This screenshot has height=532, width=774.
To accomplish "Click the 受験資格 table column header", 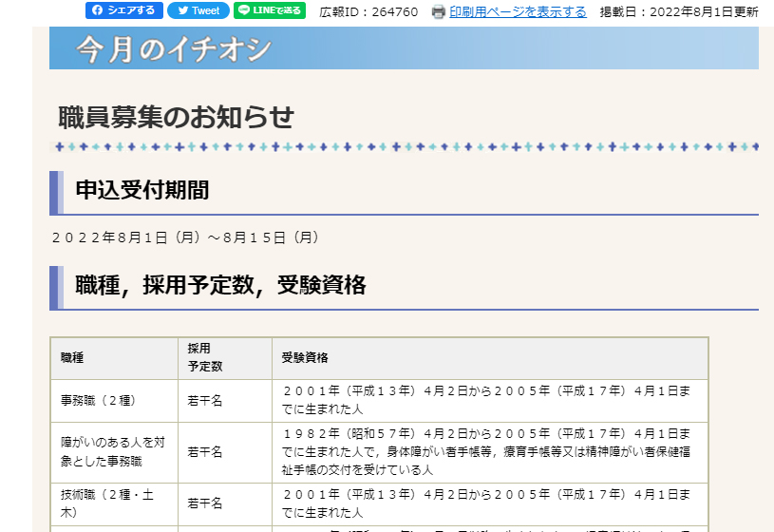I will pos(305,358).
